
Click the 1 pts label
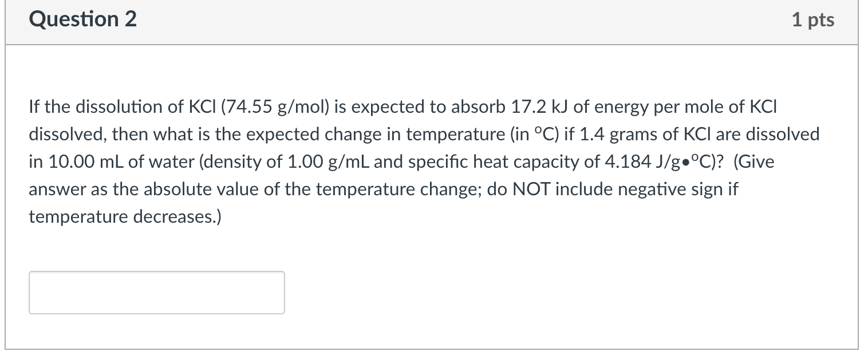(x=814, y=19)
